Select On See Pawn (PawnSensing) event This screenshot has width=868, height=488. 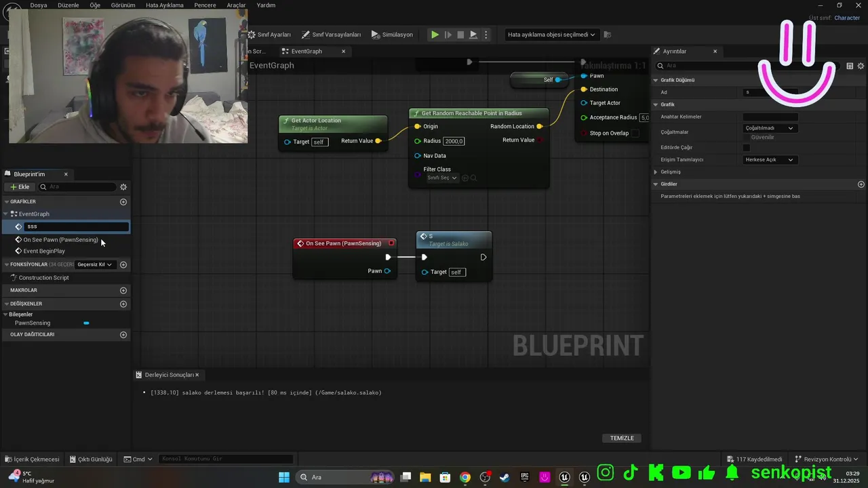click(x=60, y=240)
